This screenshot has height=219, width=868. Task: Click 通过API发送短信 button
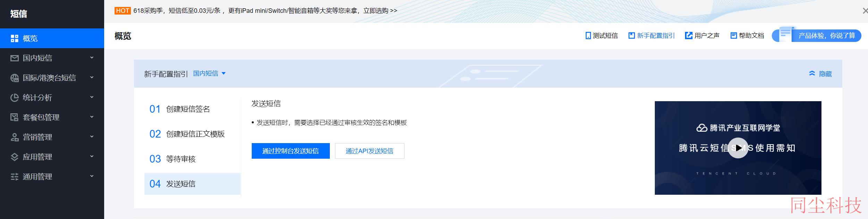(369, 151)
